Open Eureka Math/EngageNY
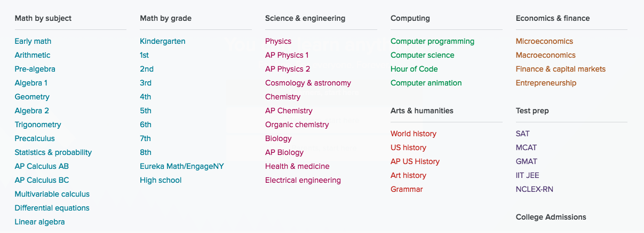Viewport: 644px width, 233px height. pos(182,166)
